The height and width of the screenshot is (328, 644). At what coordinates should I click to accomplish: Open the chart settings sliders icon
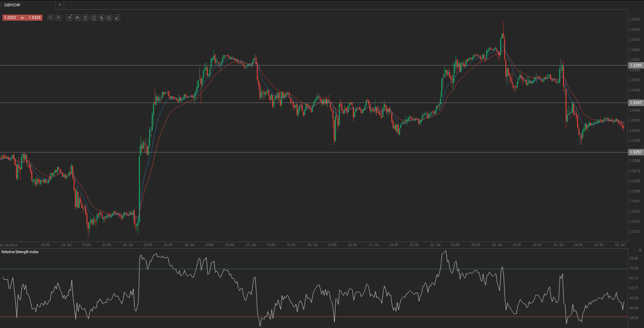[85, 18]
